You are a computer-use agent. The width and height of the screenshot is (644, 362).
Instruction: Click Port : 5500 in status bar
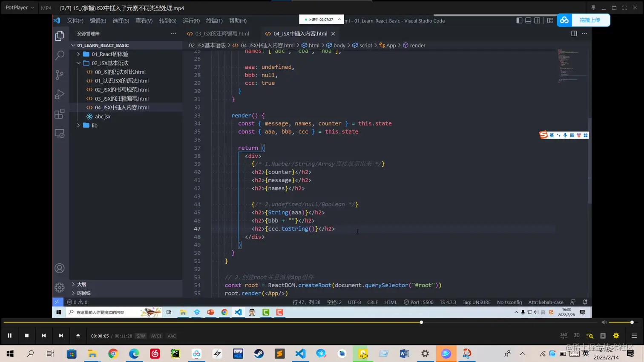pos(418,302)
